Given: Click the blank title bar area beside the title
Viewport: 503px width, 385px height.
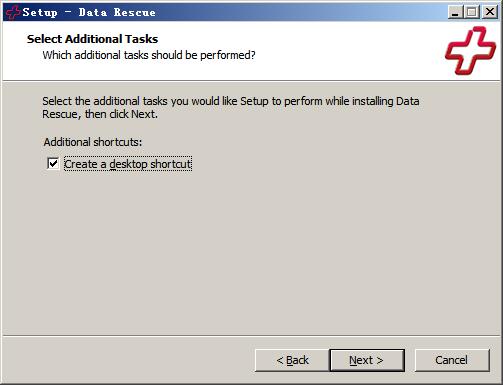Looking at the screenshot, I should pos(300,12).
